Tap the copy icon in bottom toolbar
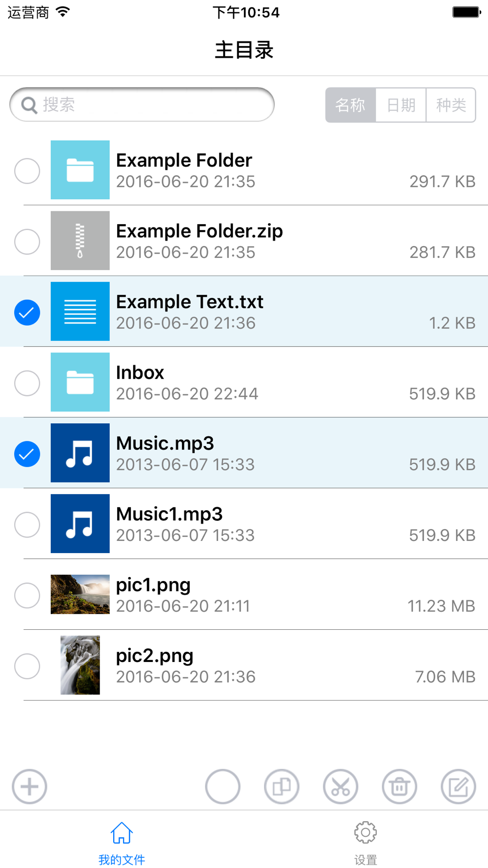The image size is (488, 868). point(282,786)
